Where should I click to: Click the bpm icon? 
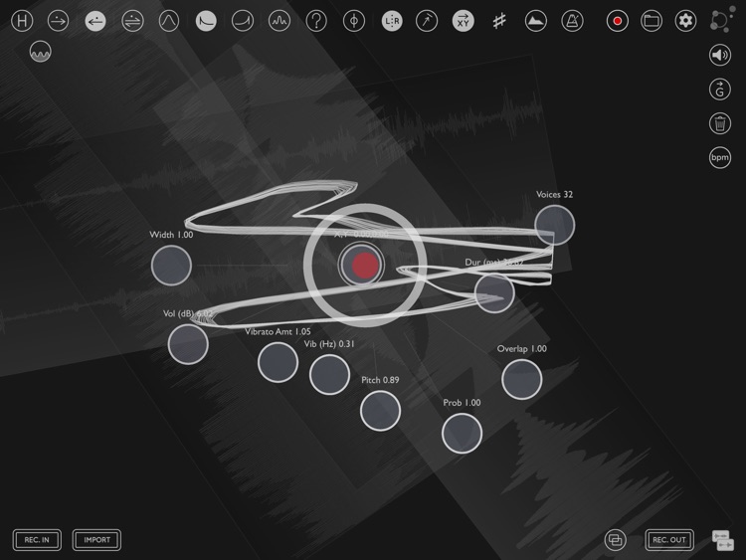[720, 157]
